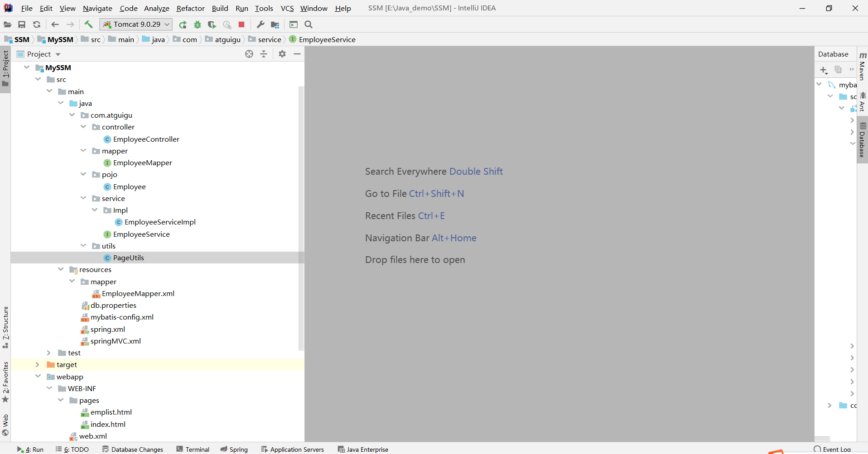Select mybatis-config.xml file
Screen dimensions: 868x454
[x=122, y=317]
